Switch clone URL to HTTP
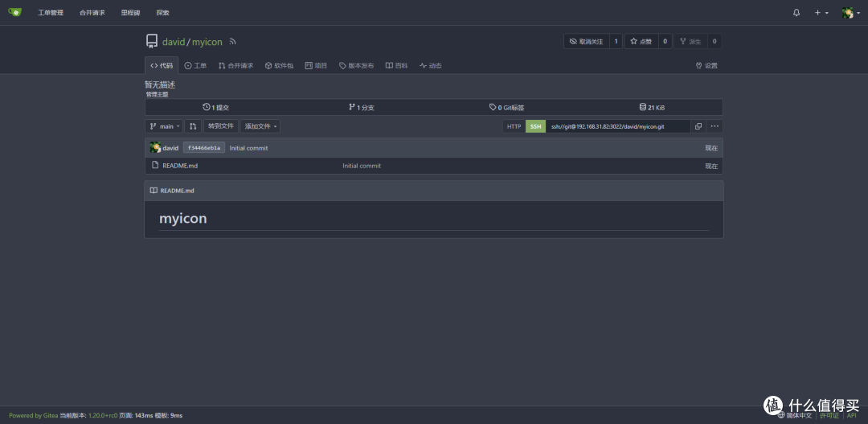This screenshot has height=424, width=868. pos(514,126)
